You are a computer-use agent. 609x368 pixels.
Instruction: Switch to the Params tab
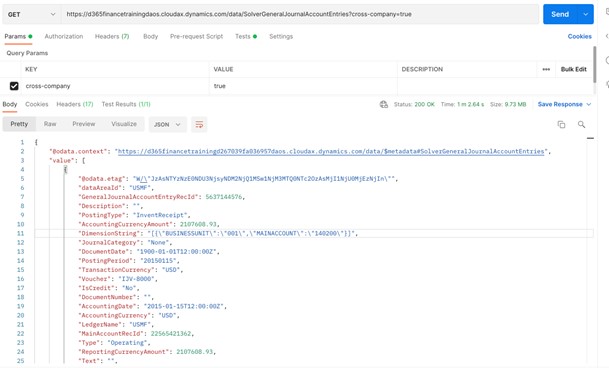(18, 37)
